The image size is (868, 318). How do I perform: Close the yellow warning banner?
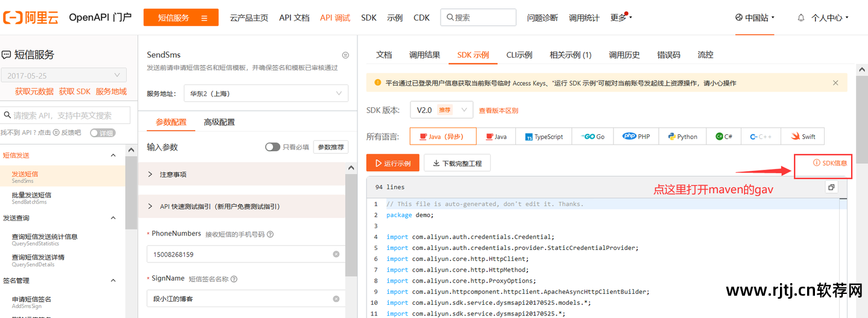point(835,83)
